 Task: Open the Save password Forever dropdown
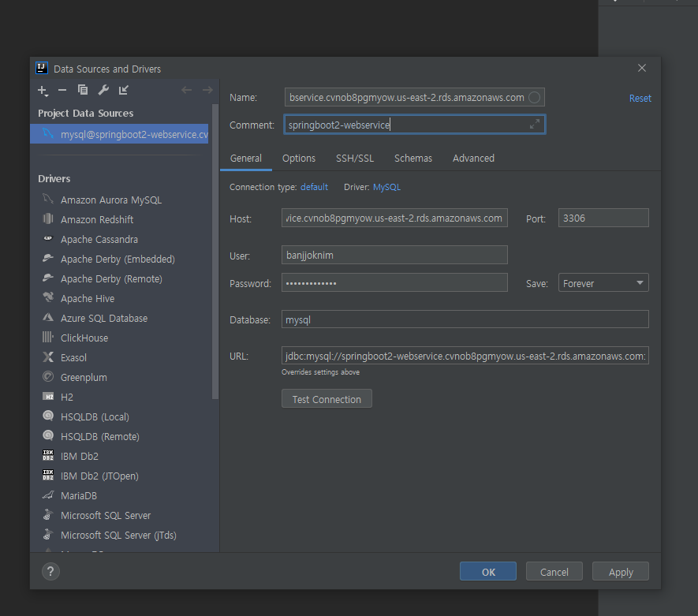pyautogui.click(x=603, y=283)
